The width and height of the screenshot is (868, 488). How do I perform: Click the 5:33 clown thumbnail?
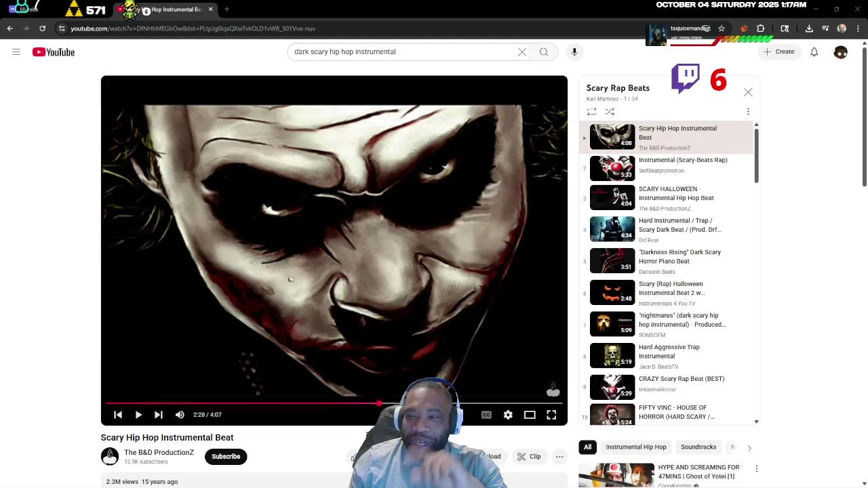(612, 168)
